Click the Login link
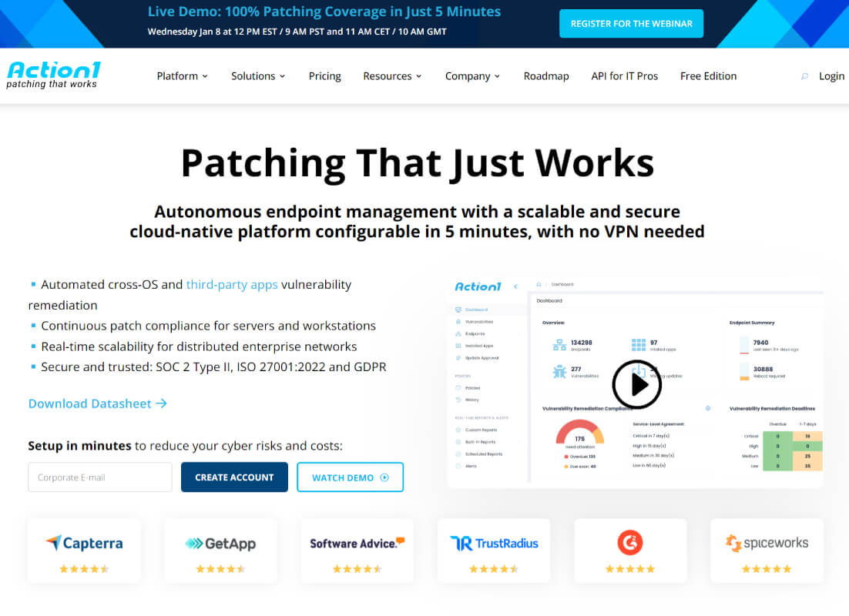Screen dimensions: 849x616 click(x=831, y=76)
